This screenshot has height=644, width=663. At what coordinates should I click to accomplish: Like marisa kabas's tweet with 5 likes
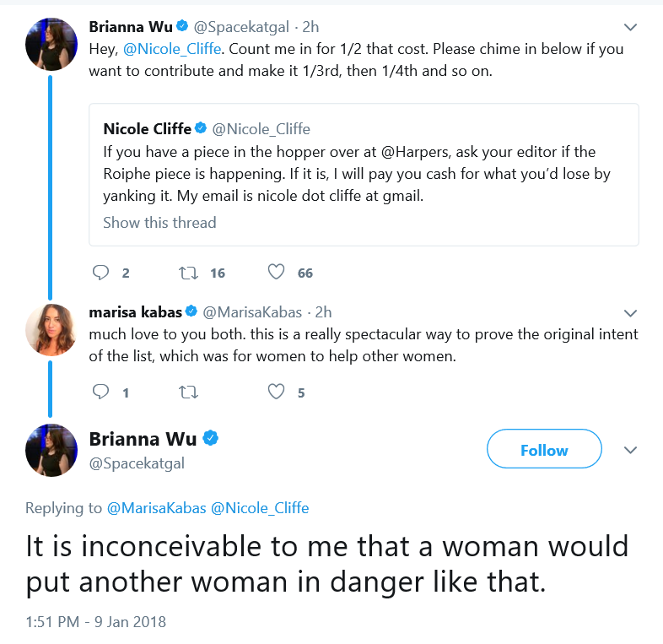click(x=276, y=392)
